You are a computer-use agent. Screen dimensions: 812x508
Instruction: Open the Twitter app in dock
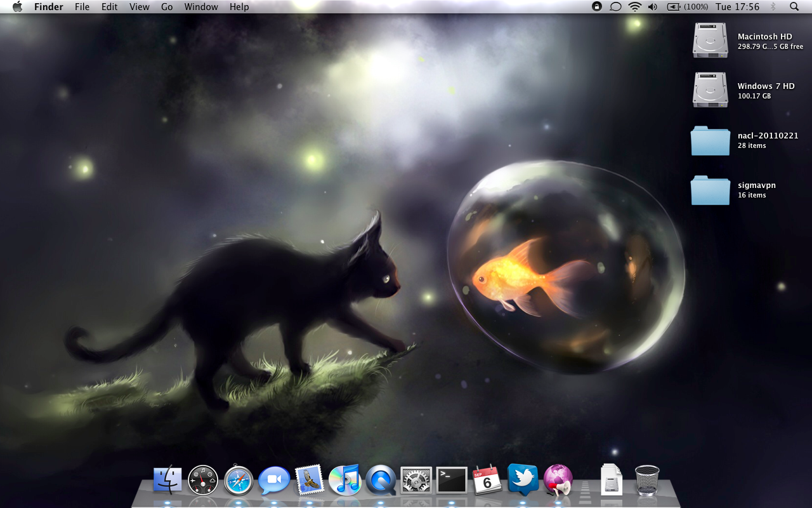tap(523, 481)
